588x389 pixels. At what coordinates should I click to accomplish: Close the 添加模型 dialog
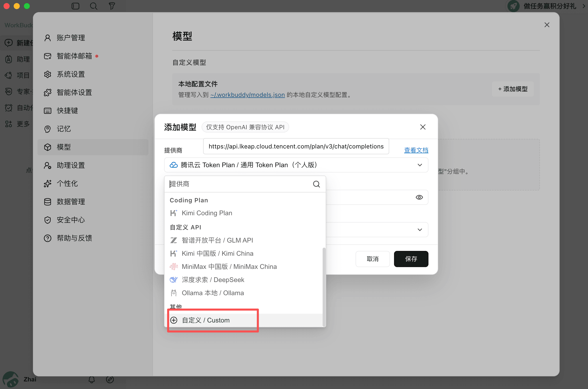[x=423, y=127]
